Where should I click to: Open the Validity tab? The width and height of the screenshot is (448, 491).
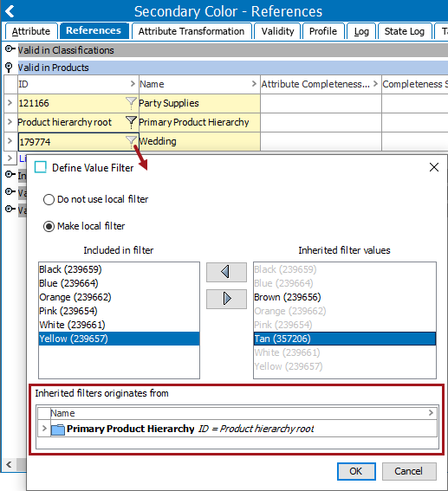(277, 31)
